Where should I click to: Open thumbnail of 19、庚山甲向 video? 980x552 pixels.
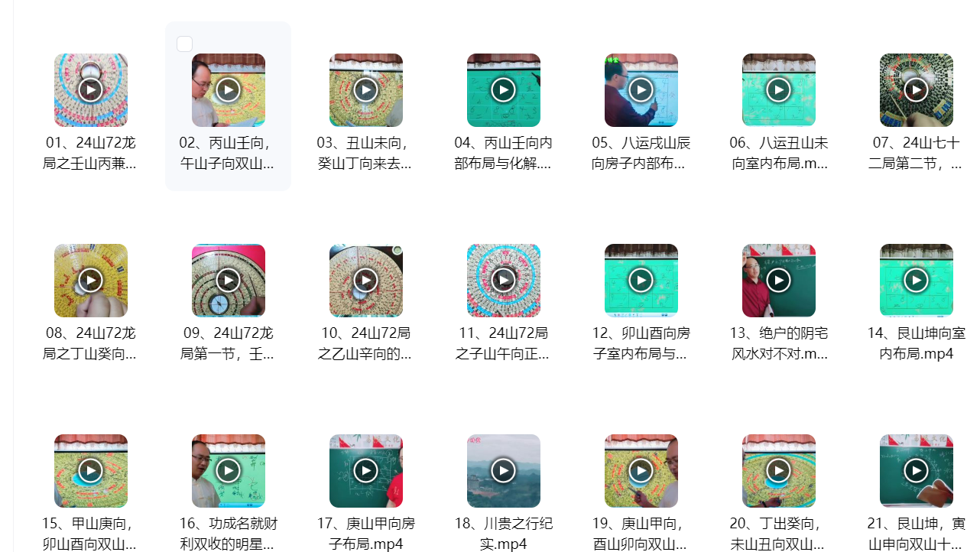(x=641, y=470)
